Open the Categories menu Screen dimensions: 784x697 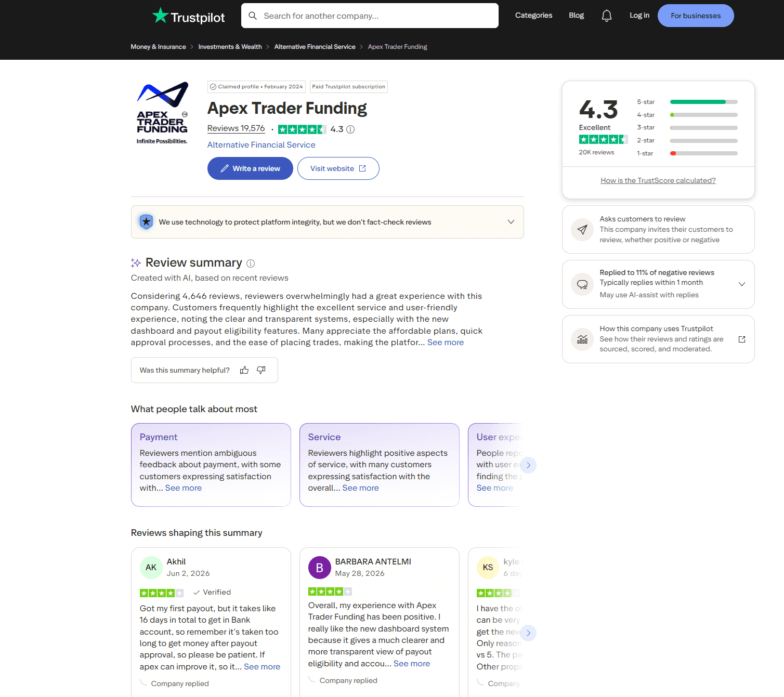[534, 16]
